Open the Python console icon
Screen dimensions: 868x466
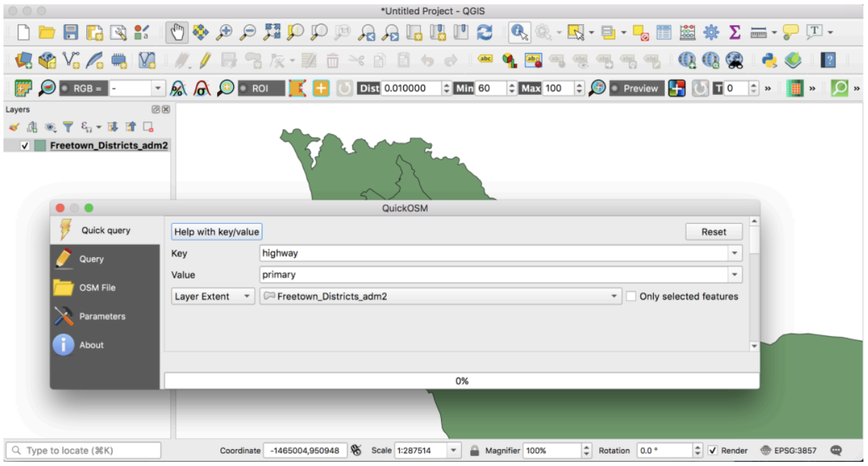click(x=770, y=61)
